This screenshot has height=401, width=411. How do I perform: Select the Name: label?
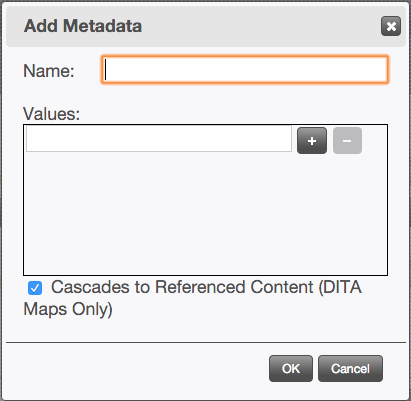point(49,71)
